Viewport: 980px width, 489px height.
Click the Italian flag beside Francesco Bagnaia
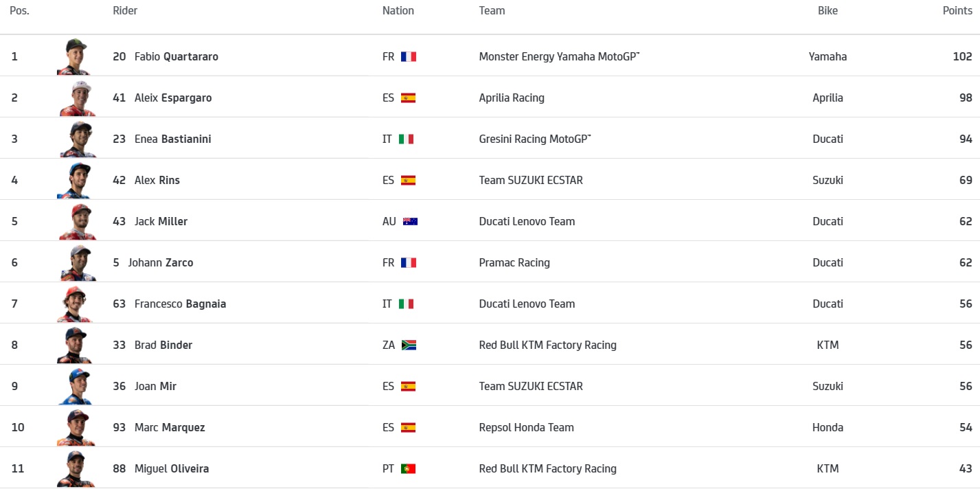point(407,304)
